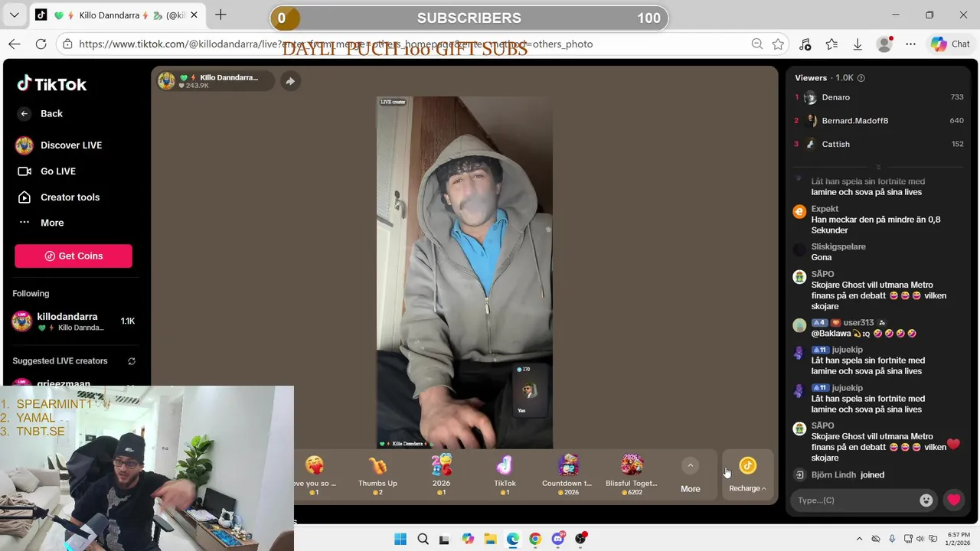Refresh Suggested LIVE creators
The image size is (980, 551).
pos(132,361)
